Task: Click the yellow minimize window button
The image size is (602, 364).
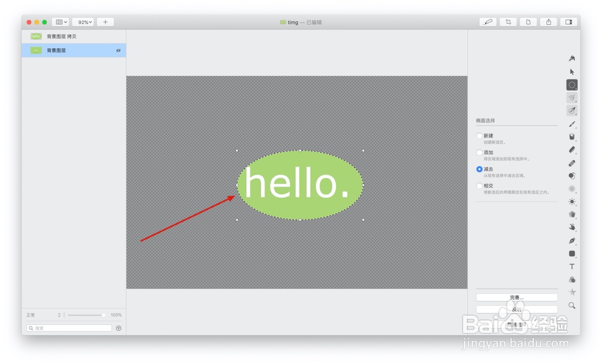Action: (x=37, y=22)
